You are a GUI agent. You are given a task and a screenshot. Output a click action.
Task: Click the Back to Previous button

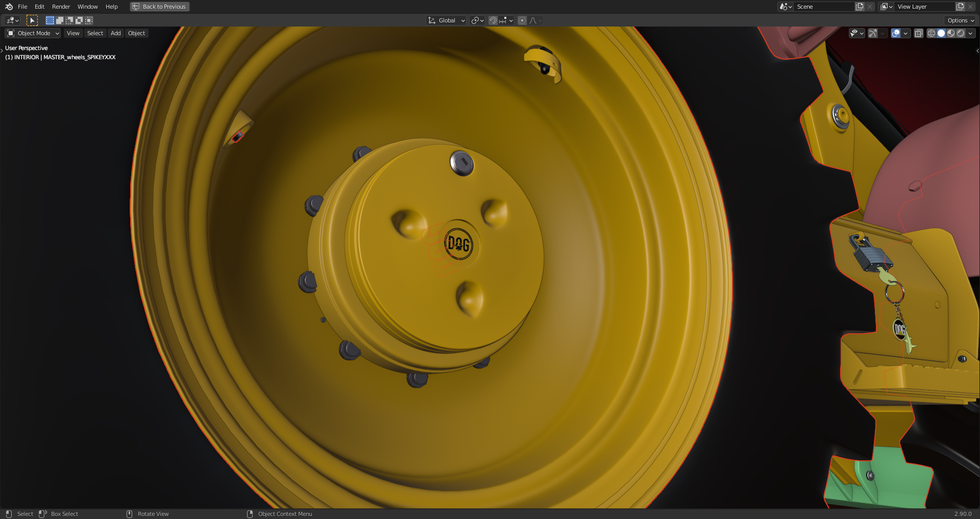[x=160, y=7]
